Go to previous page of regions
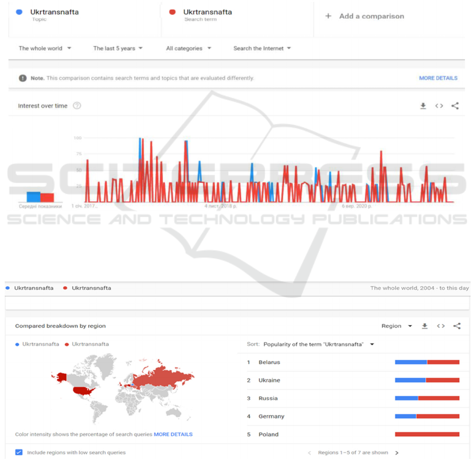Viewport: 476px width, 459px height. point(310,453)
